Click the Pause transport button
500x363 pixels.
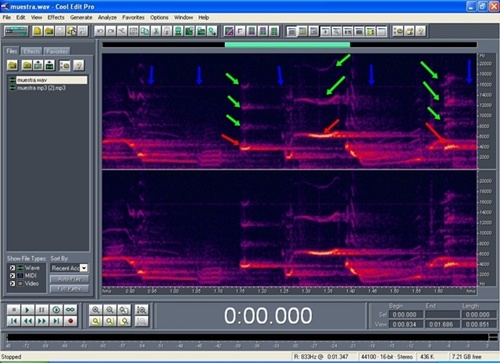42,310
